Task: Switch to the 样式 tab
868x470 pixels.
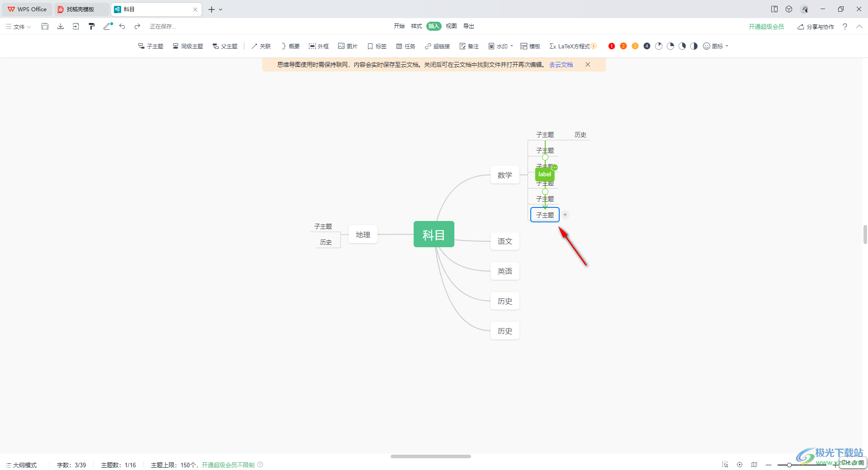Action: (x=416, y=26)
